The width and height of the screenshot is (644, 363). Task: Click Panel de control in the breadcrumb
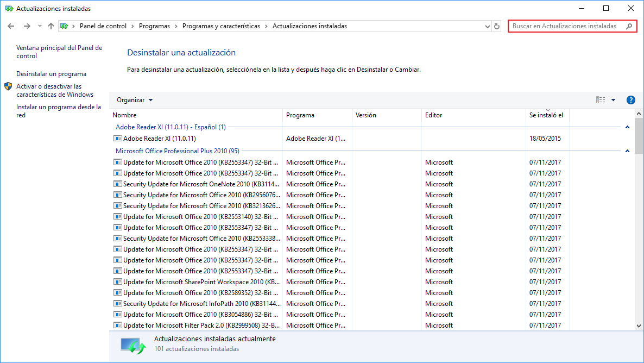pos(103,26)
